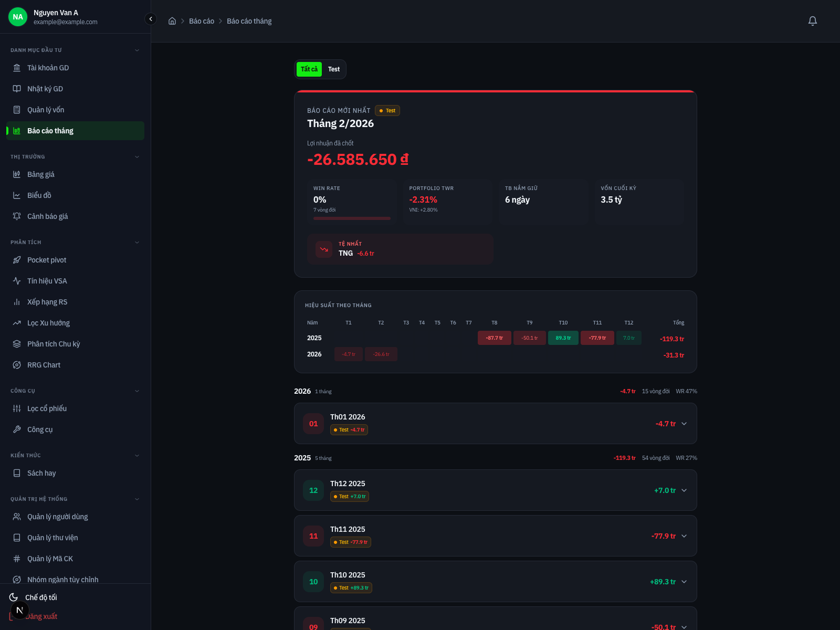Click Đăng xuất to log out

click(41, 616)
